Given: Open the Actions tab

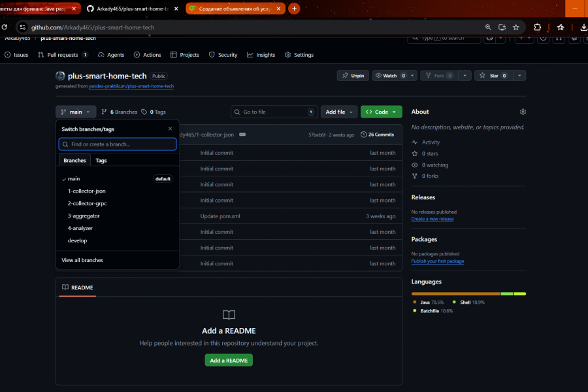Looking at the screenshot, I should point(148,55).
